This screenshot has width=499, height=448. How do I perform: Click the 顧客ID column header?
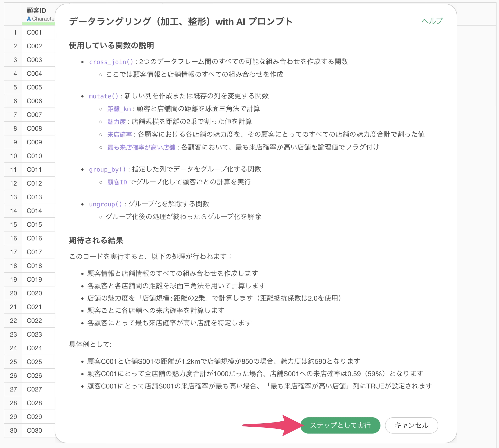(36, 11)
